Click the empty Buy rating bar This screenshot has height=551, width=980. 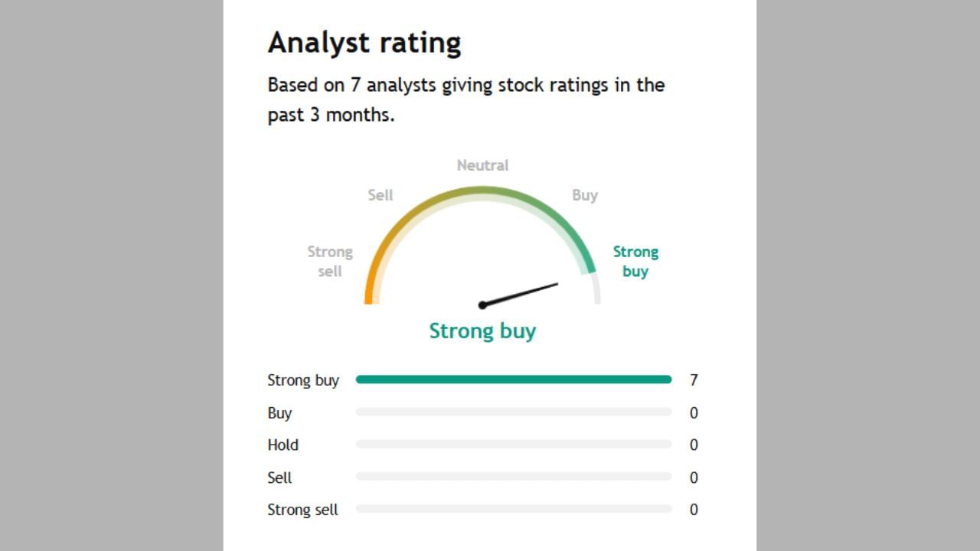513,412
